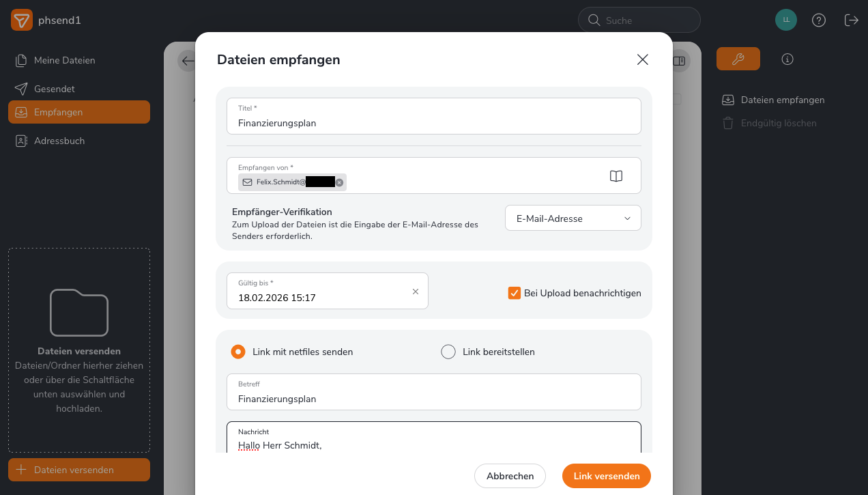
Task: Click the Link versenden button
Action: click(x=606, y=476)
